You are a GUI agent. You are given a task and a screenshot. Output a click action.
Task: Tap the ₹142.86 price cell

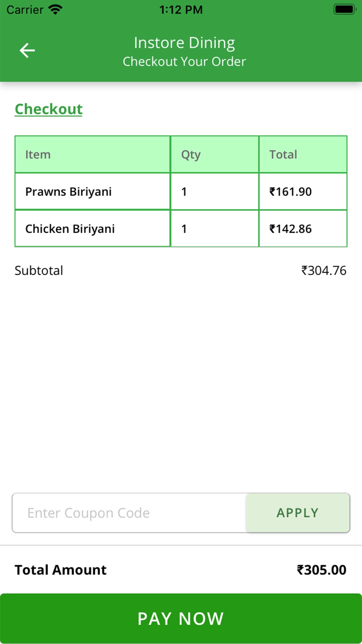(x=290, y=229)
